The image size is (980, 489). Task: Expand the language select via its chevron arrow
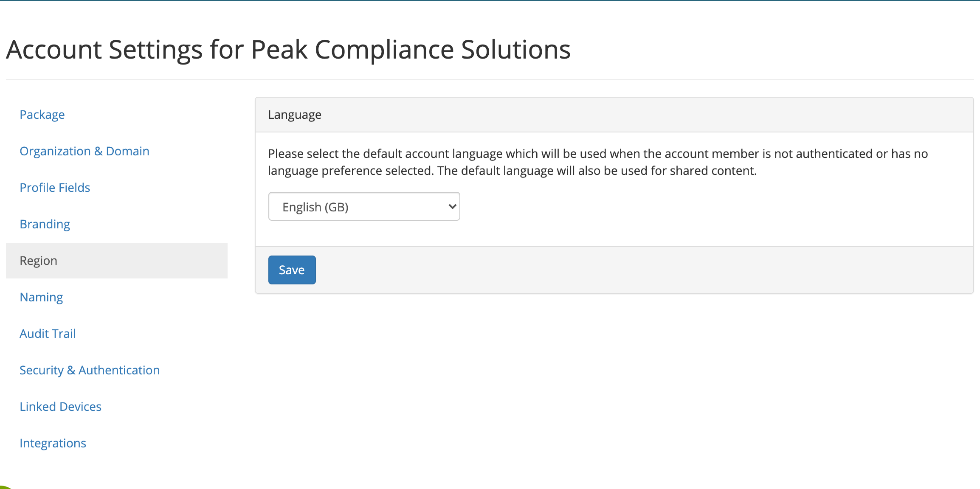[x=452, y=207]
